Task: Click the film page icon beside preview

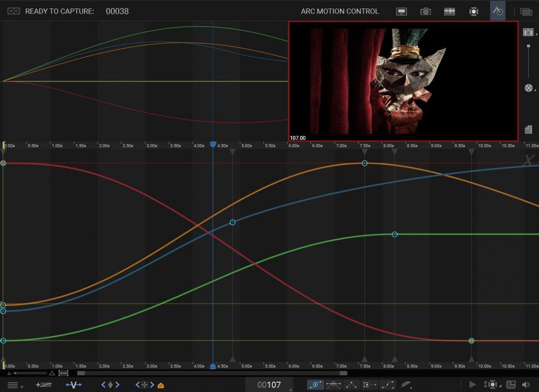Action: coord(529,129)
